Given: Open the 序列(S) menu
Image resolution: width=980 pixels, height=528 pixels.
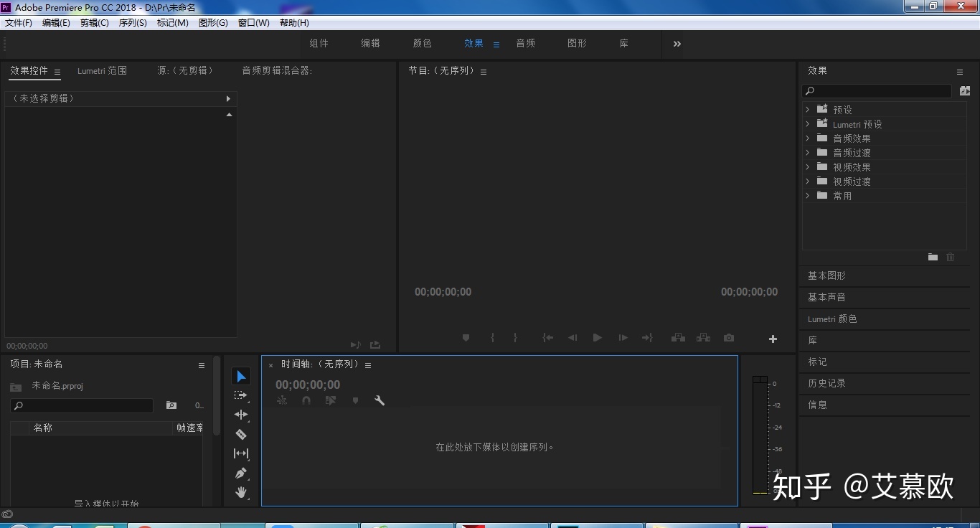Looking at the screenshot, I should click(x=133, y=23).
